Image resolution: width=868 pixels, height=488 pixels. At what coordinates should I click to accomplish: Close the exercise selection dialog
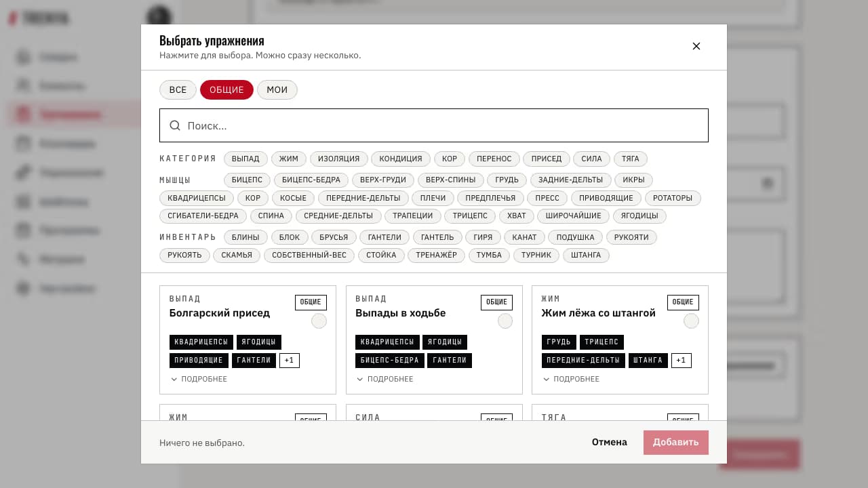696,46
